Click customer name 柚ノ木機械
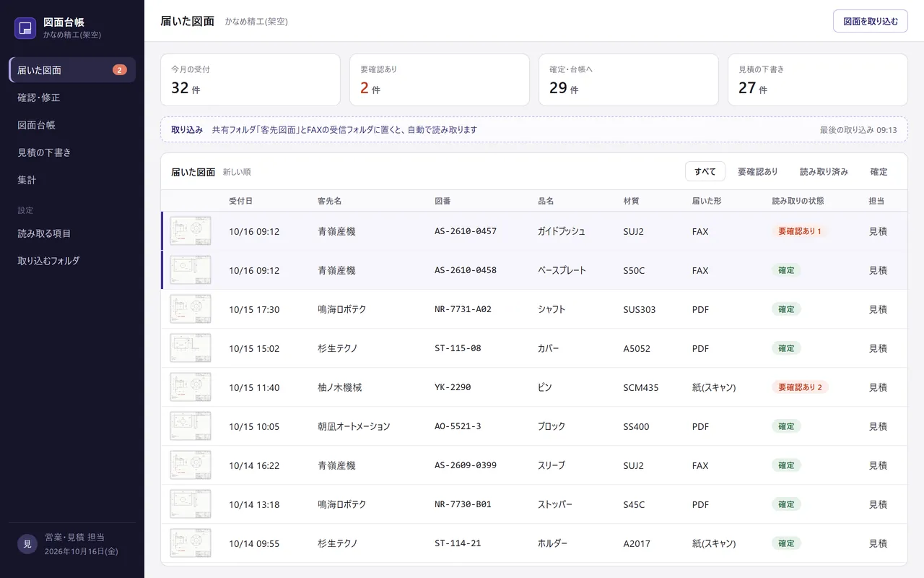This screenshot has height=578, width=924. pyautogui.click(x=339, y=387)
